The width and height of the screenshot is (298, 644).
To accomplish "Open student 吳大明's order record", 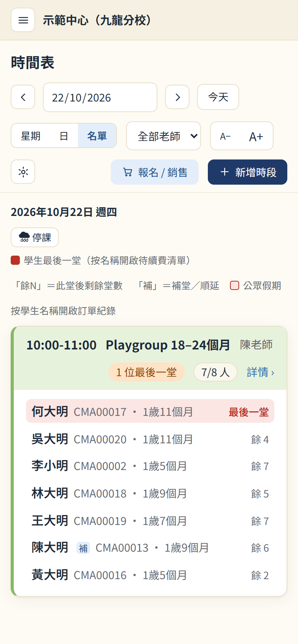I will tap(50, 439).
